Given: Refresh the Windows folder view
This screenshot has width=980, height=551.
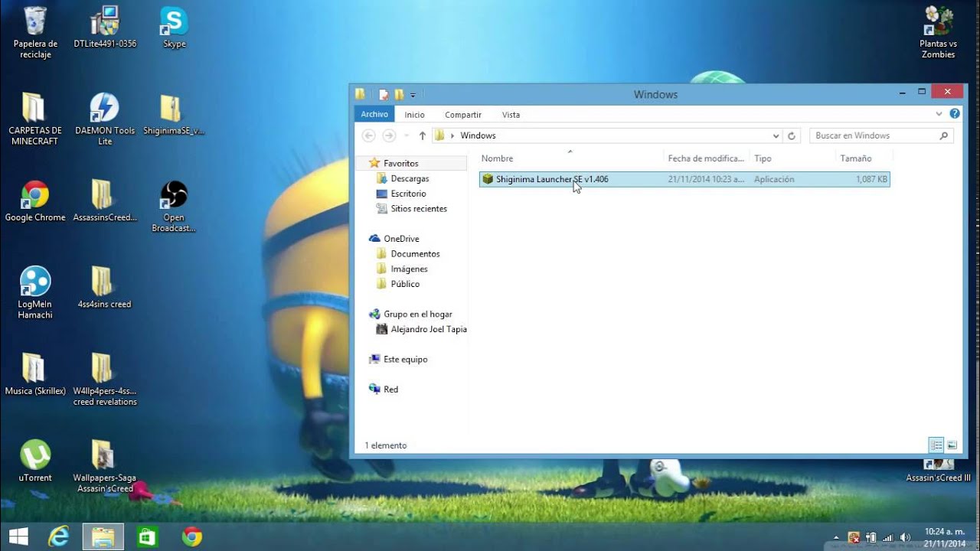Looking at the screenshot, I should click(x=792, y=135).
